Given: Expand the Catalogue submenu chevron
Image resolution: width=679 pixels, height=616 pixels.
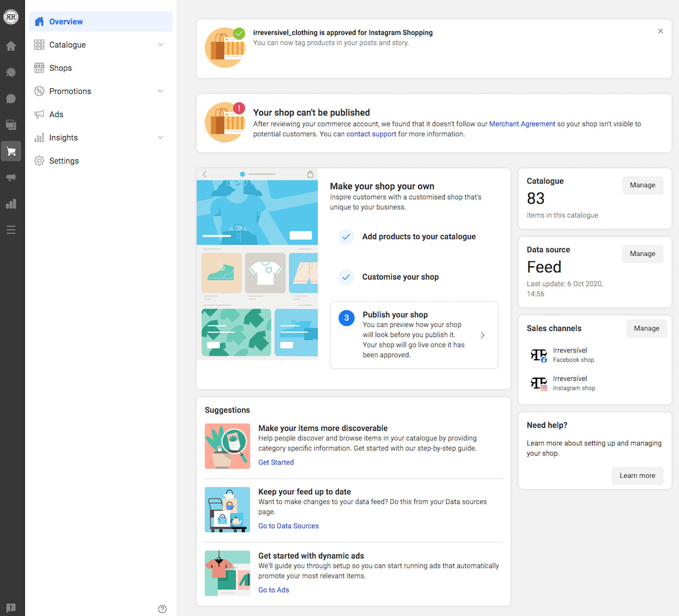Looking at the screenshot, I should point(160,45).
